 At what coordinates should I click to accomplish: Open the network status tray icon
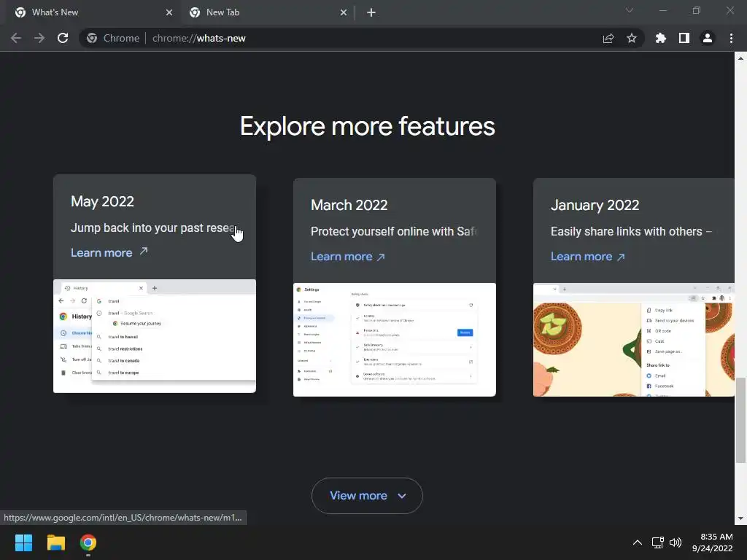click(x=658, y=542)
